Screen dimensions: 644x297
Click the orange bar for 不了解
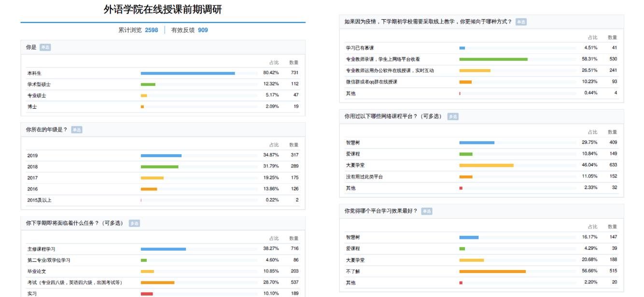pos(492,271)
